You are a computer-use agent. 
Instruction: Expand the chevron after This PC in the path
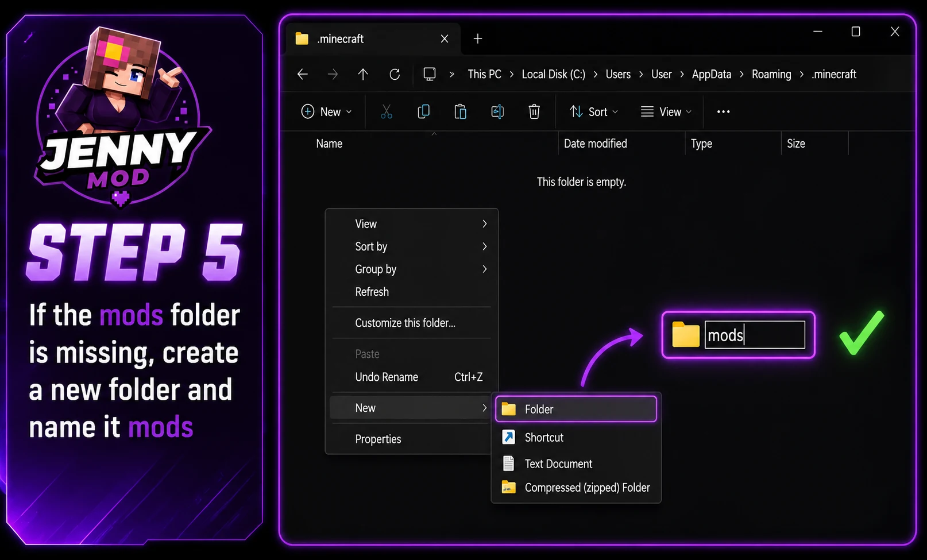pyautogui.click(x=512, y=74)
